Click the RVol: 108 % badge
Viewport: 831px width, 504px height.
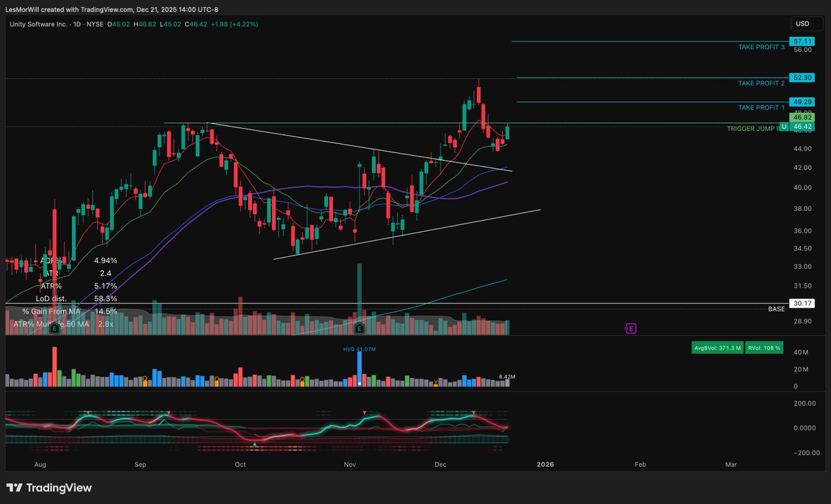[764, 348]
